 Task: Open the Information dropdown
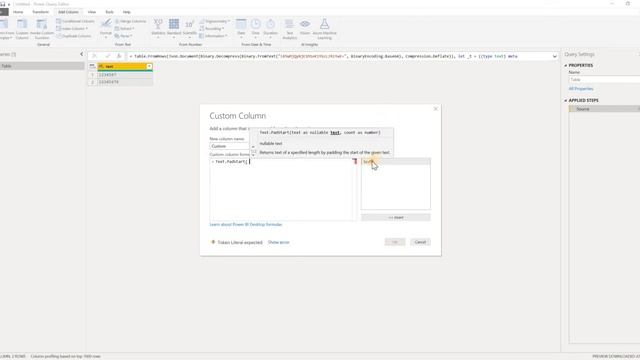point(213,36)
